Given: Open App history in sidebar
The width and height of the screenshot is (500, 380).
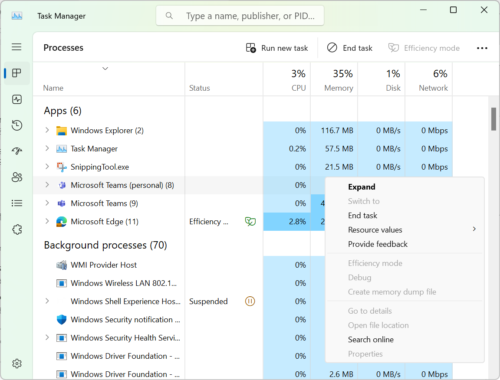Looking at the screenshot, I should coord(17,125).
